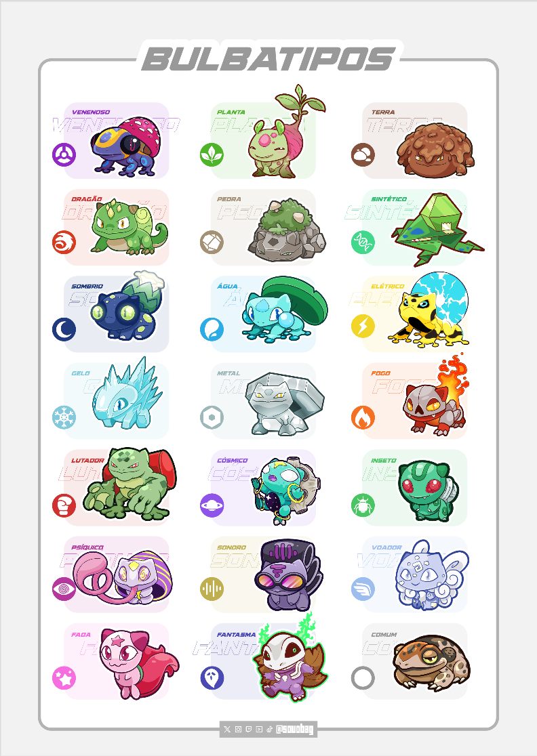Select the orange Fogo flame icon
537x756 pixels.
363,417
